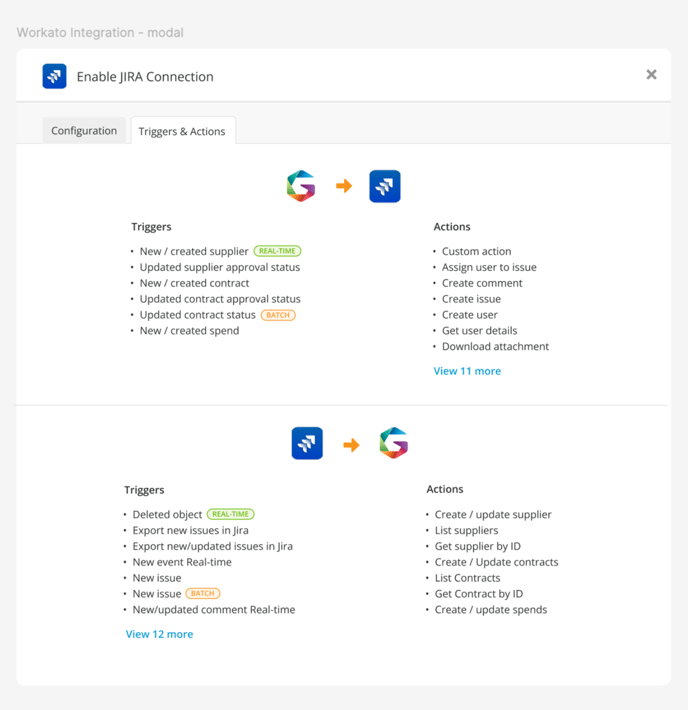Select the Triggers & Actions tab
Viewport: 688px width, 710px height.
click(x=182, y=131)
